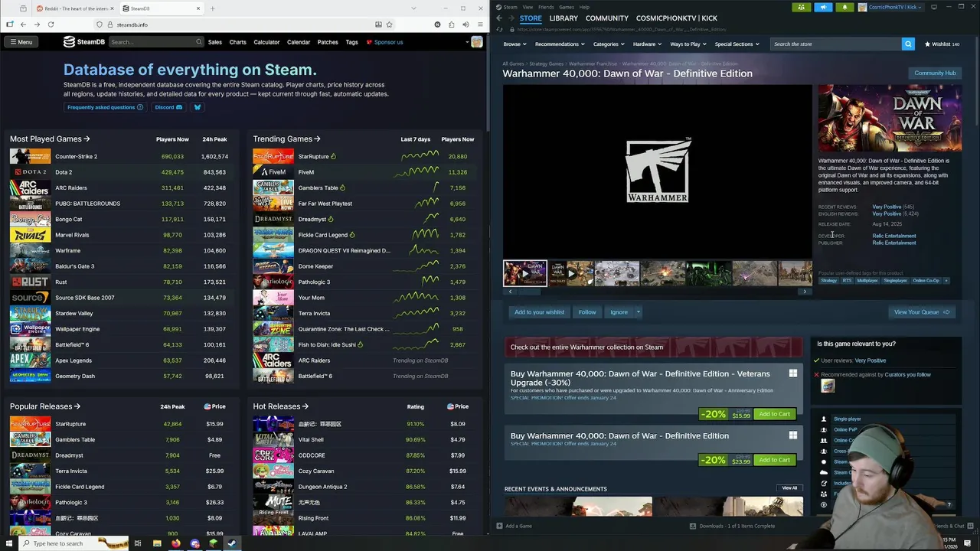The height and width of the screenshot is (551, 980).
Task: Open Task View on the taskbar
Action: click(x=138, y=543)
